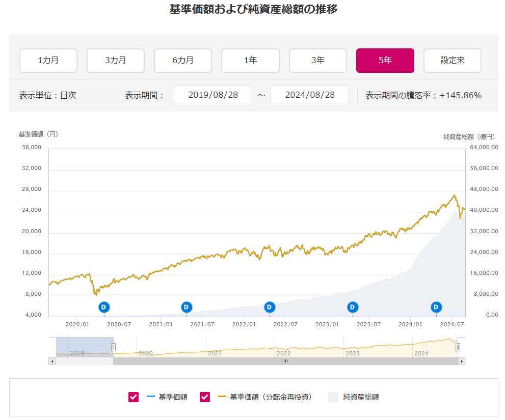
Task: Click the dividend D marker near 2023/07
Action: click(x=353, y=307)
